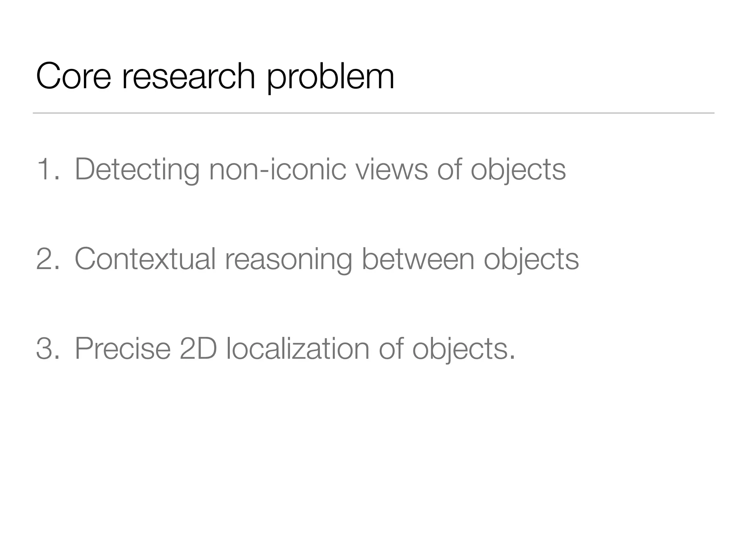
Task: Select list number '2.' of second bullet
Action: pyautogui.click(x=48, y=258)
